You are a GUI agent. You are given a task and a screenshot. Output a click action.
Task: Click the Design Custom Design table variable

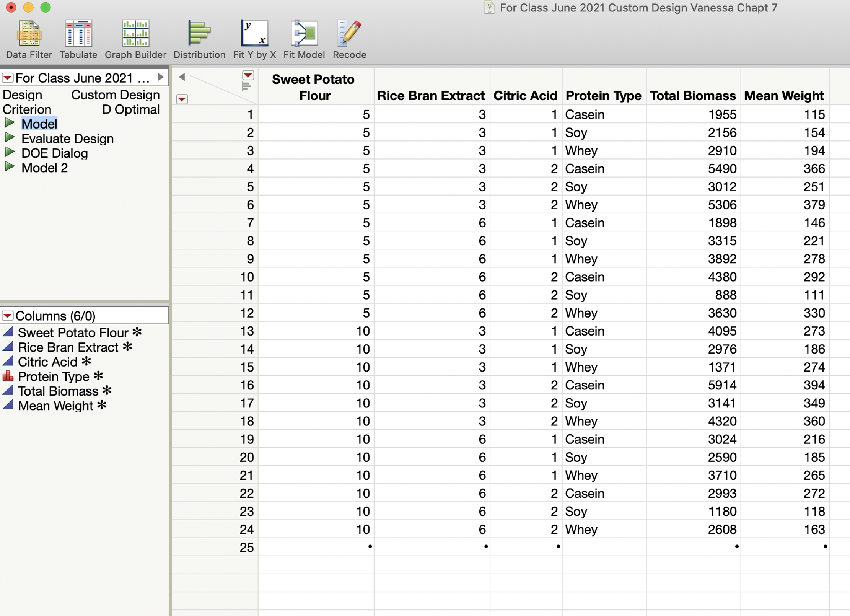(81, 95)
